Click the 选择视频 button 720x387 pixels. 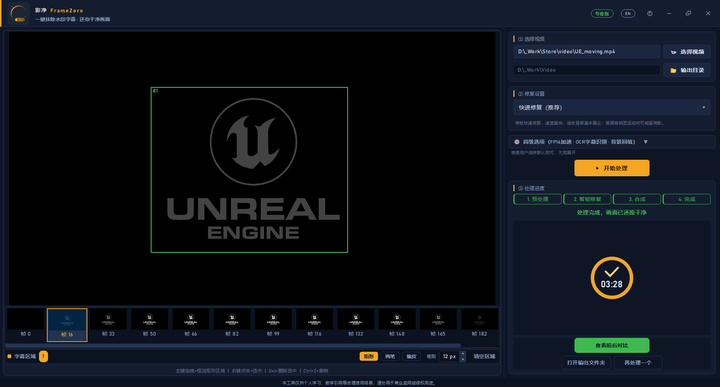[687, 52]
